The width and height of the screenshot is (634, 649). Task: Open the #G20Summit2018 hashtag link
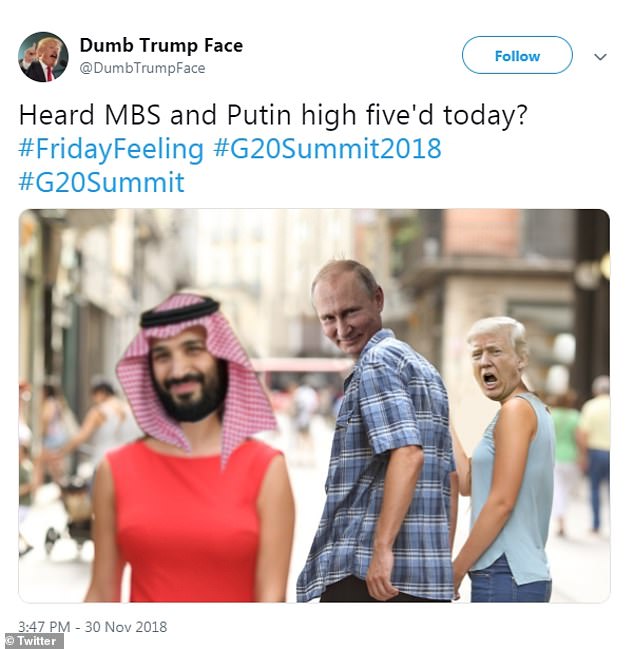[327, 149]
